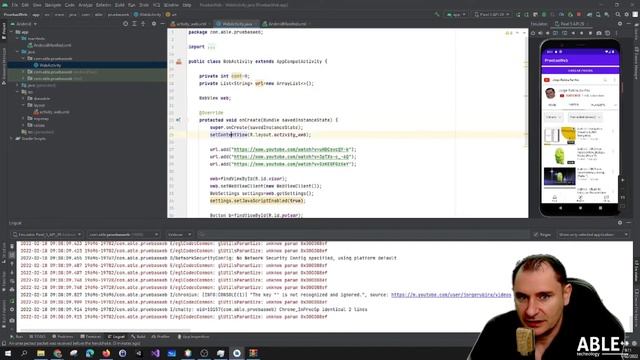Open m.youtube.com link in Logcat output
Viewport: 640px width, 360px height.
tap(451, 295)
